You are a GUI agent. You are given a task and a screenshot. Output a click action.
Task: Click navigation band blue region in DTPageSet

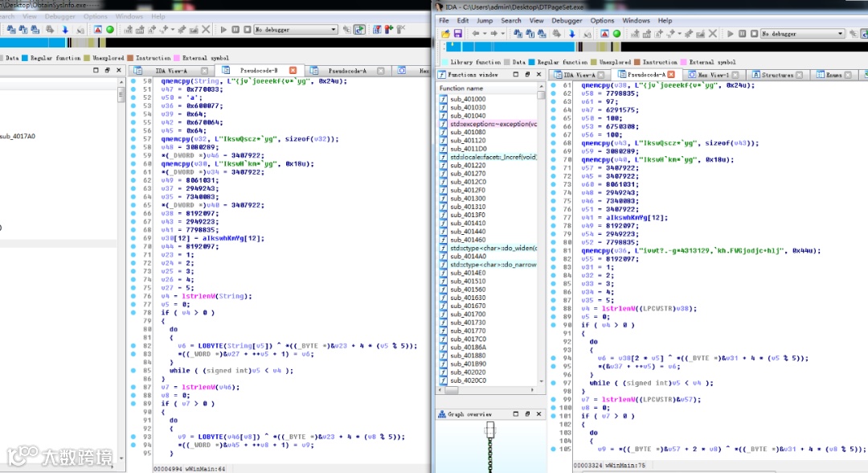[x=510, y=47]
